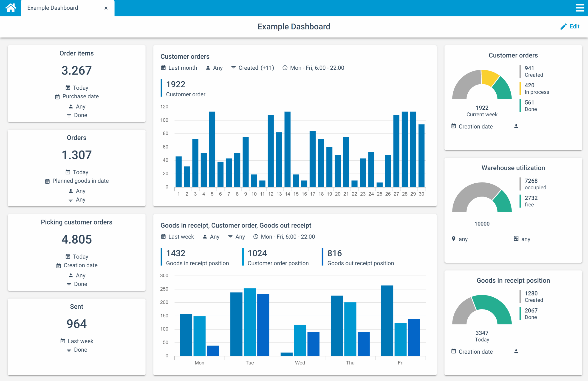Click the person icon next to Any in Customer orders

208,68
